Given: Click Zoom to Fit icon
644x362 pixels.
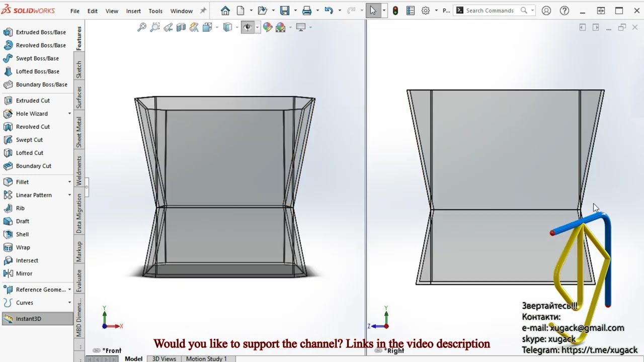Looking at the screenshot, I should tap(142, 27).
